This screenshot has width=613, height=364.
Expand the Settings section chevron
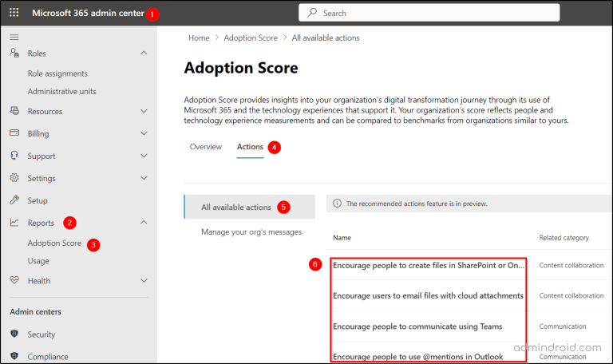click(x=144, y=178)
